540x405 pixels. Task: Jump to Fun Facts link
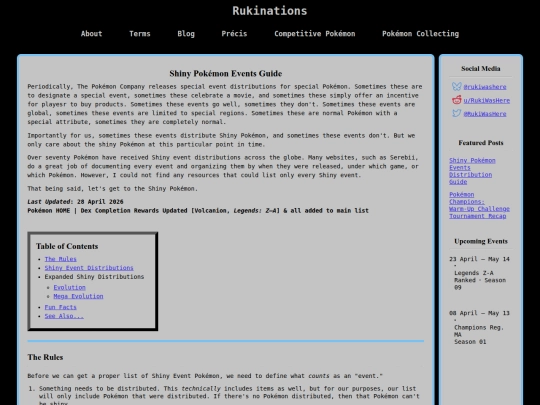pyautogui.click(x=61, y=307)
